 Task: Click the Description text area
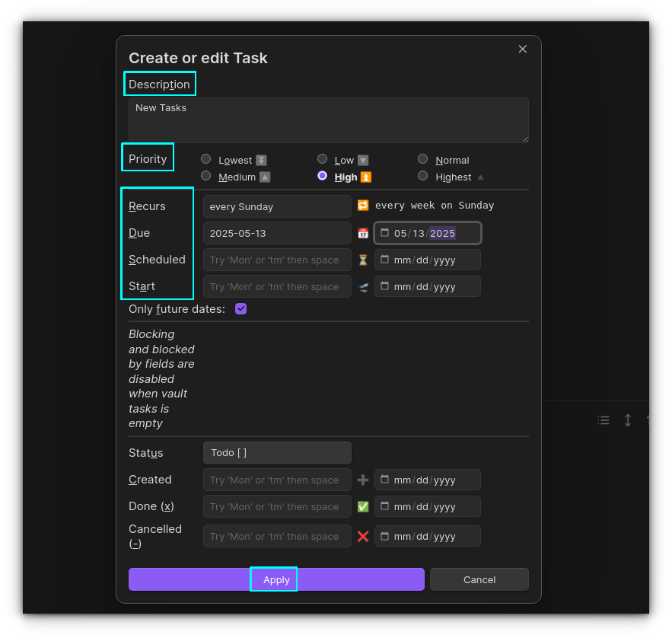[x=328, y=120]
